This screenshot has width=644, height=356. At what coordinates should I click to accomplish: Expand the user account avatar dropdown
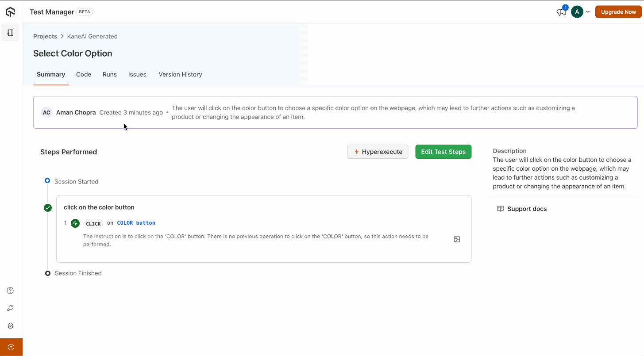pyautogui.click(x=577, y=12)
